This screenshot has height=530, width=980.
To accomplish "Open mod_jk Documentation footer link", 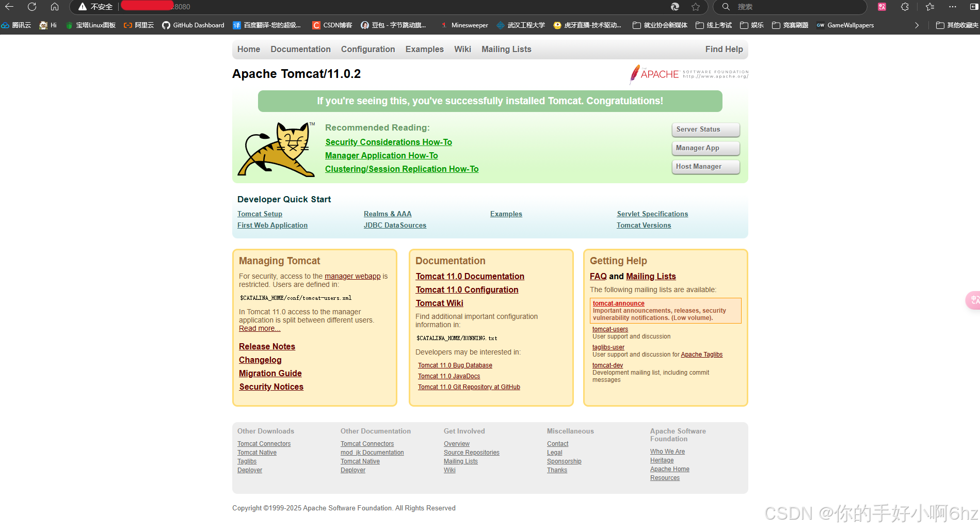I will [x=372, y=453].
